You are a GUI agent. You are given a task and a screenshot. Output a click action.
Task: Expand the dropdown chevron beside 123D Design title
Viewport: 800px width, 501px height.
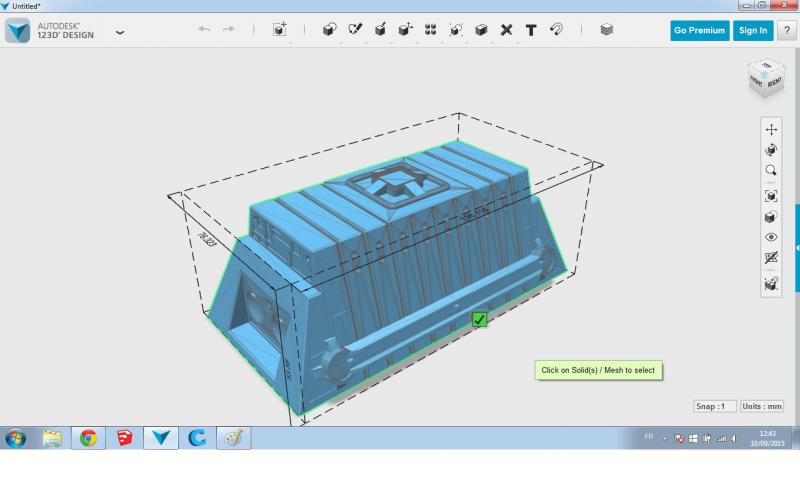pos(120,32)
